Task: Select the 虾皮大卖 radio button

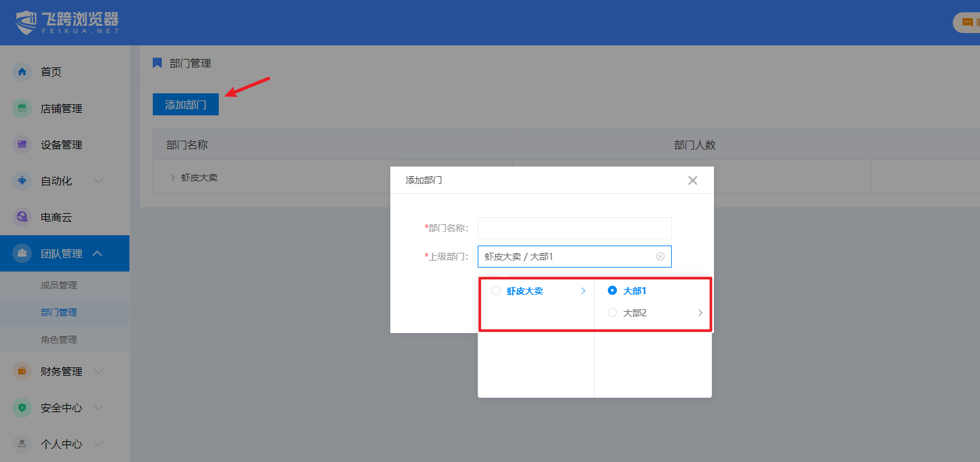Action: tap(496, 291)
